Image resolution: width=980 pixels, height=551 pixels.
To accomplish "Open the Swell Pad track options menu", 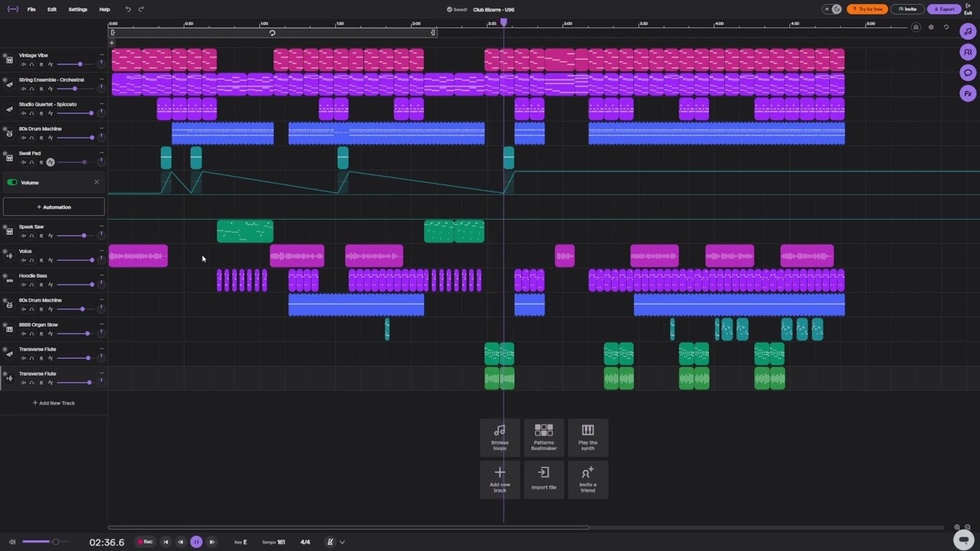I will point(101,153).
